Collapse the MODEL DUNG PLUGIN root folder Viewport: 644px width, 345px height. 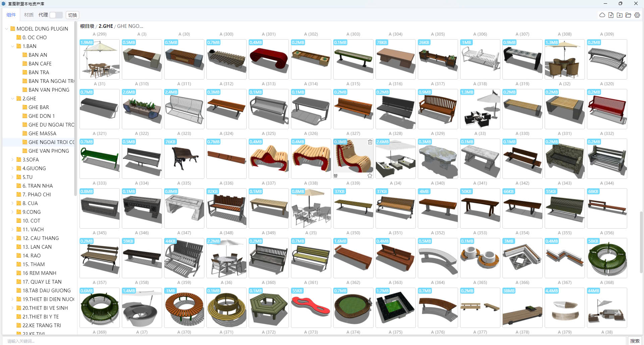tap(7, 29)
